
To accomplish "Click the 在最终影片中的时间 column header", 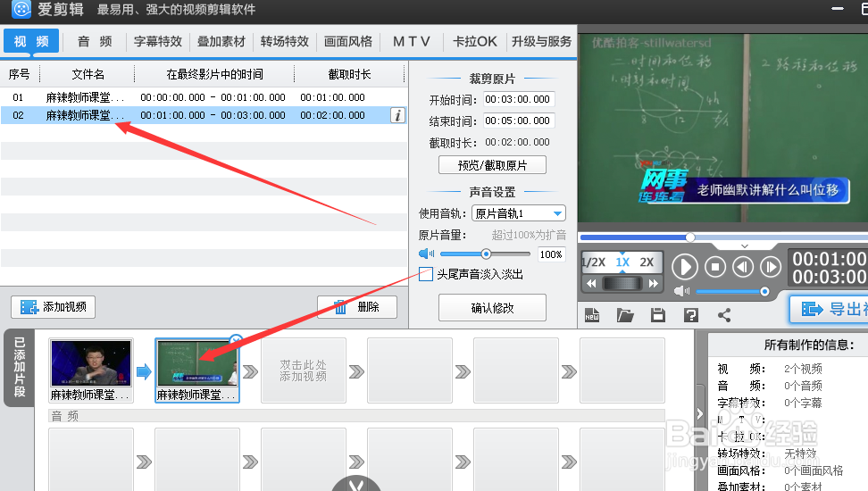I will tap(215, 74).
